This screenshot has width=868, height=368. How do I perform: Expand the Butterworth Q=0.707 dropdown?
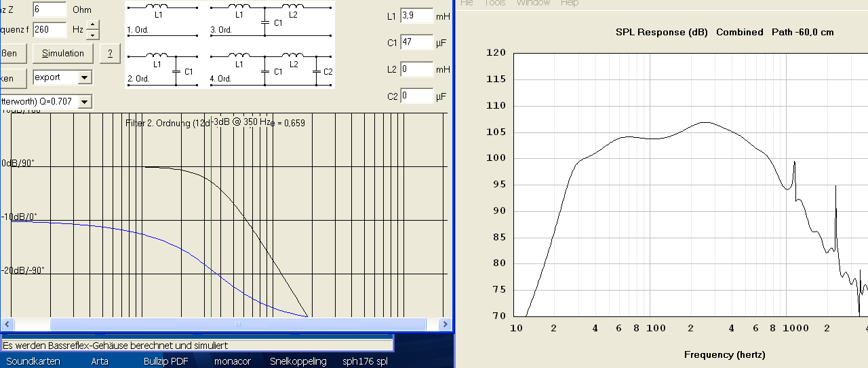tap(85, 101)
